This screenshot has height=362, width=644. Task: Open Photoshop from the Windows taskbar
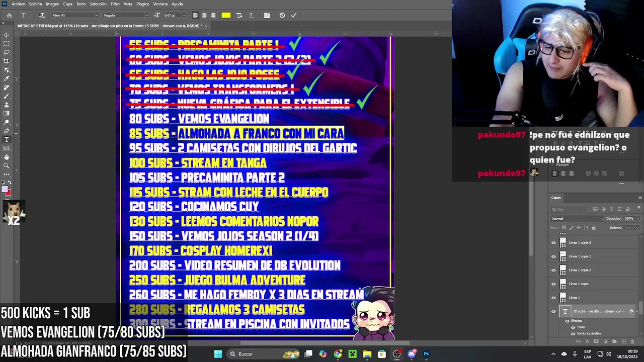426,354
